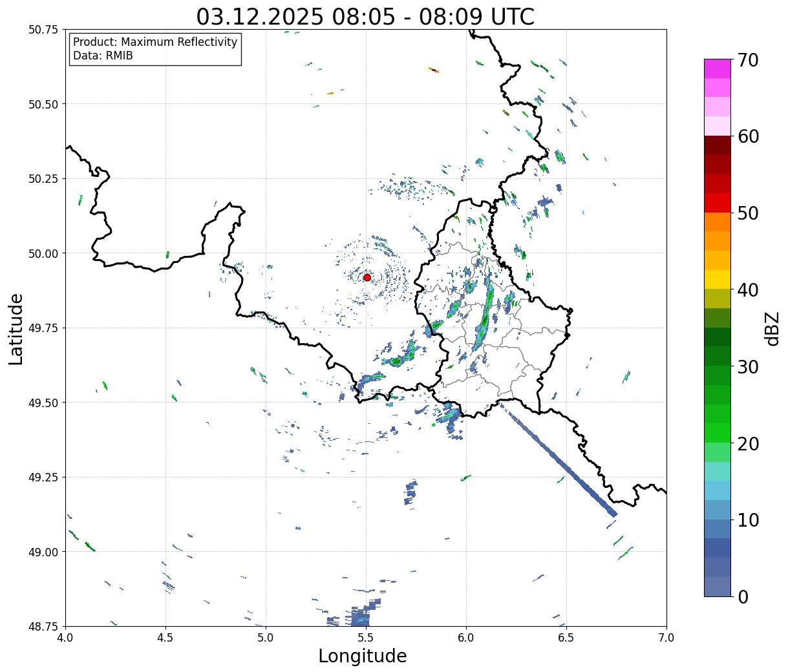Screen dimensions: 788x672
Task: Click the latitude tick label 49.50
Action: tap(43, 403)
